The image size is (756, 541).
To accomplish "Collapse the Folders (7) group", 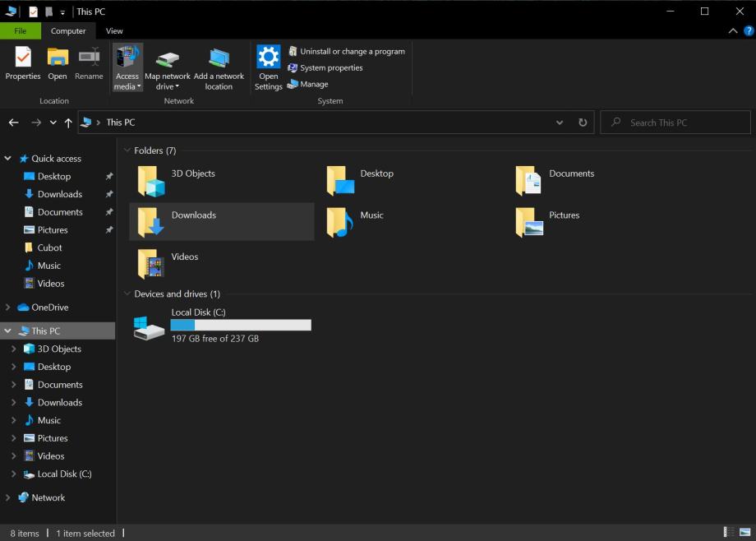I will pyautogui.click(x=127, y=150).
